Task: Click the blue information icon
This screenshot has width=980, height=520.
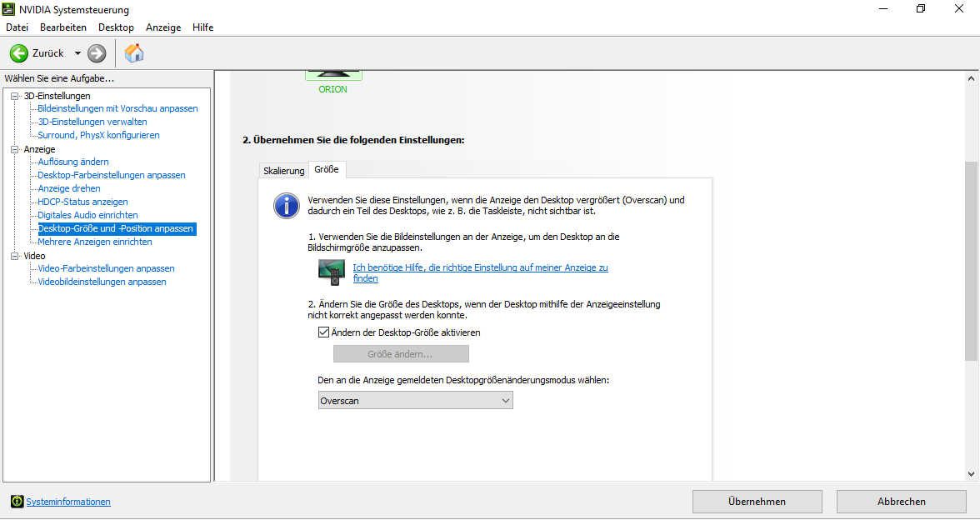Action: click(287, 206)
